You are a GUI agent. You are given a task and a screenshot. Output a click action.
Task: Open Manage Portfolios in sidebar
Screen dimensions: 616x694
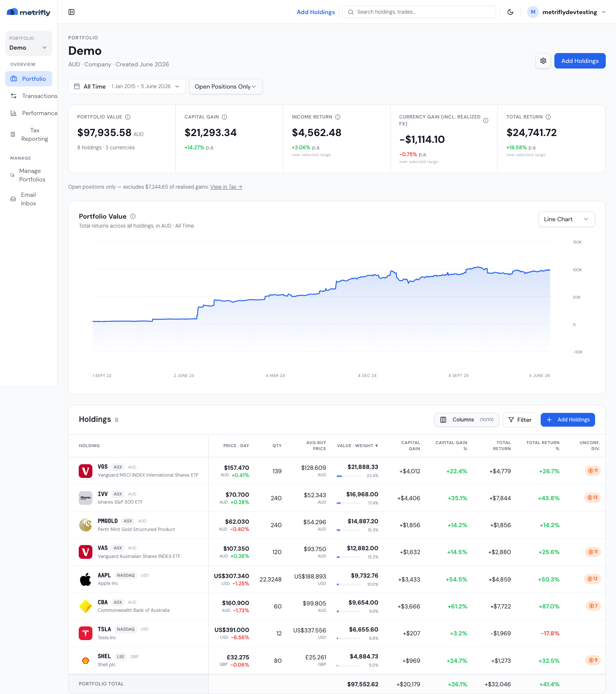pos(29,175)
